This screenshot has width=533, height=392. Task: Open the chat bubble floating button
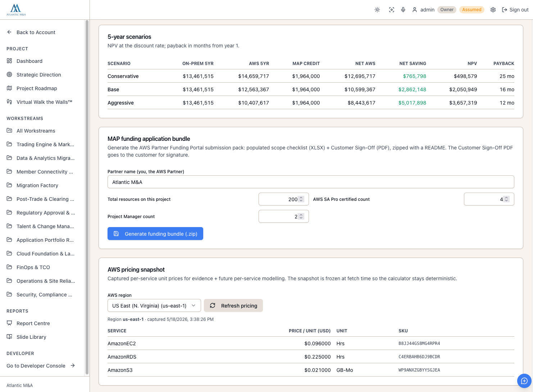[x=524, y=381]
